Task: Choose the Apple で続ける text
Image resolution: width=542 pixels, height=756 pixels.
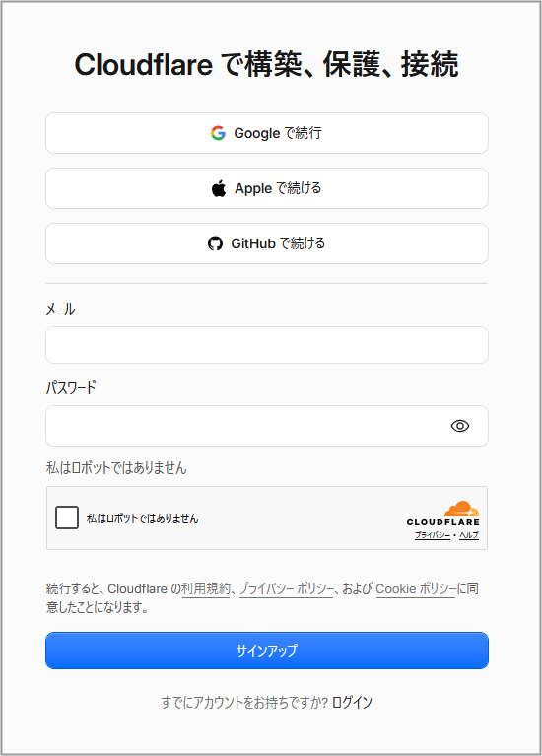Action: coord(278,188)
